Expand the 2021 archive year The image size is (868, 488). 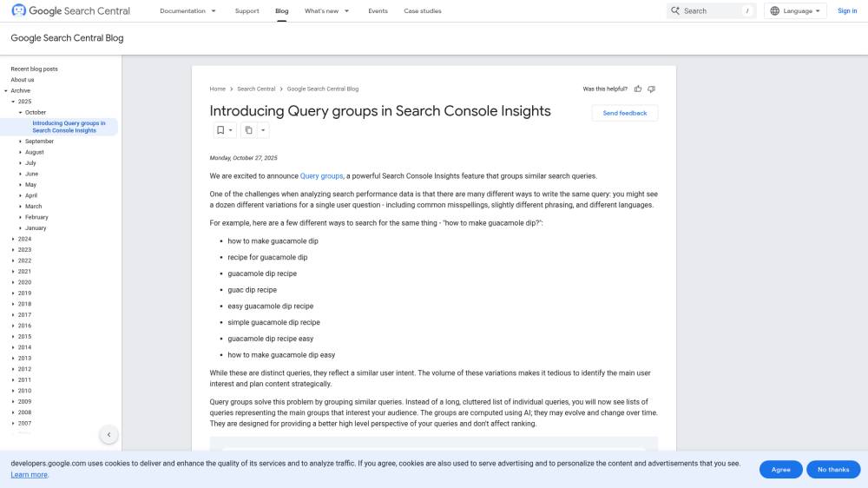point(13,272)
